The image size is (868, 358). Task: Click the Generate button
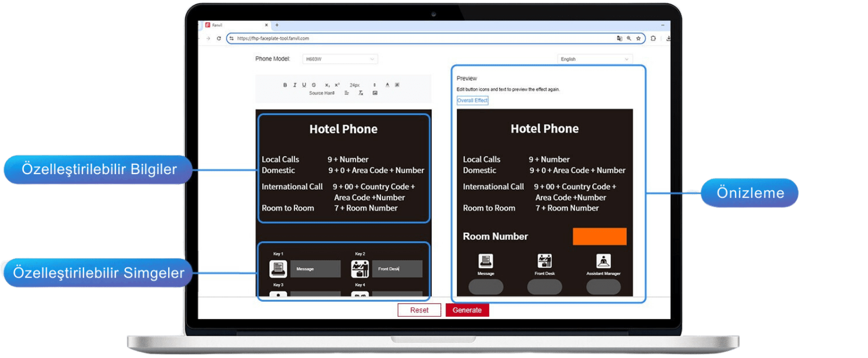click(x=467, y=310)
